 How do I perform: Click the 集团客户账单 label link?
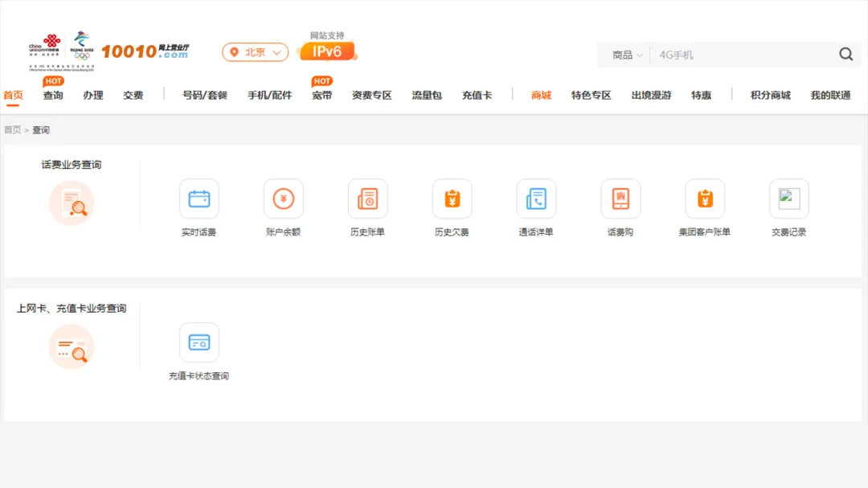(x=705, y=232)
